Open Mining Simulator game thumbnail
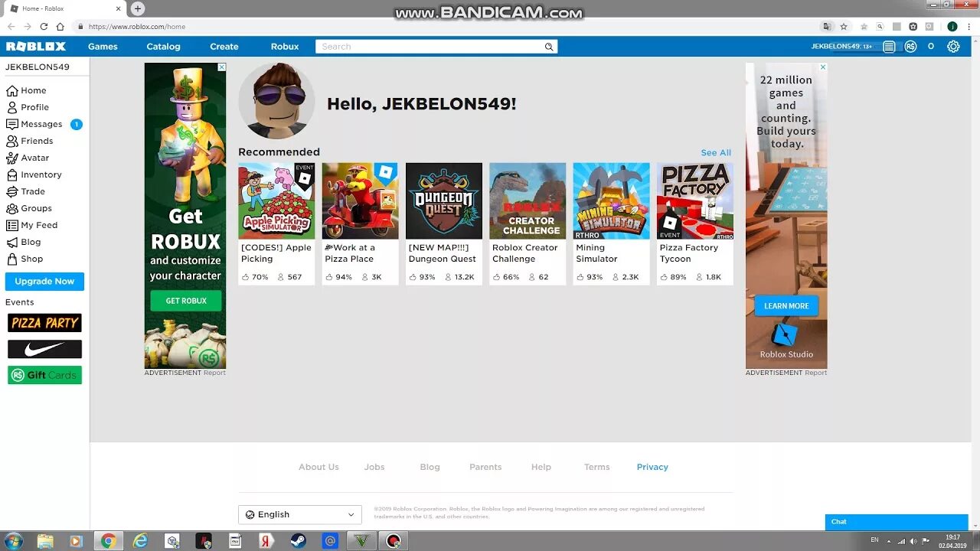The height and width of the screenshot is (551, 980). click(x=611, y=201)
